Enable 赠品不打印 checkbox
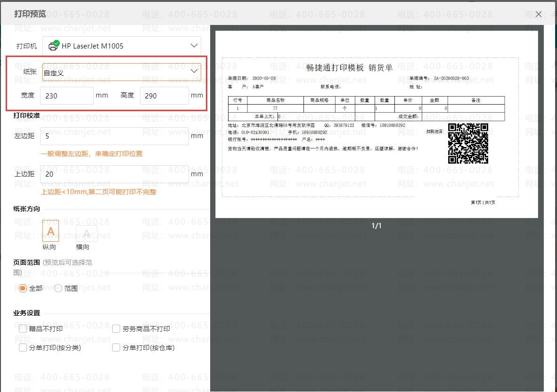Image resolution: width=557 pixels, height=392 pixels. click(23, 328)
